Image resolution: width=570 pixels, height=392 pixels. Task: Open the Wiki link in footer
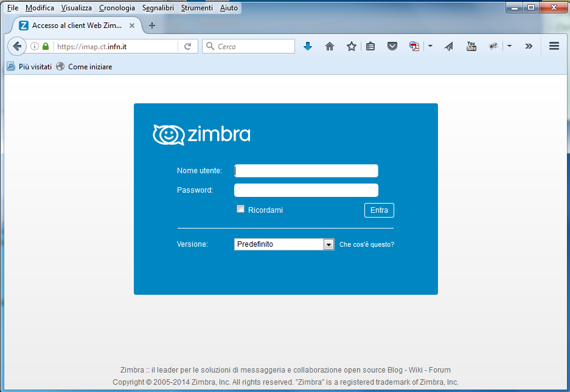tap(415, 370)
